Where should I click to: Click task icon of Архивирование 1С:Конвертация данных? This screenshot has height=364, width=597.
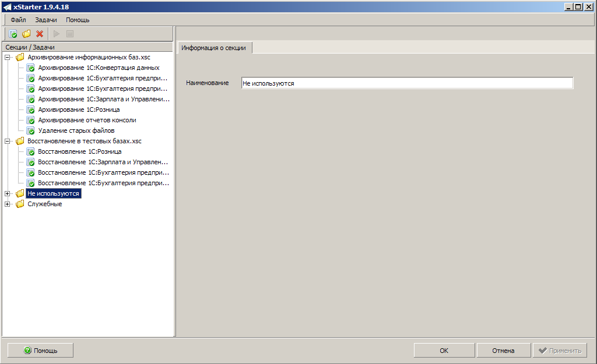click(x=30, y=68)
